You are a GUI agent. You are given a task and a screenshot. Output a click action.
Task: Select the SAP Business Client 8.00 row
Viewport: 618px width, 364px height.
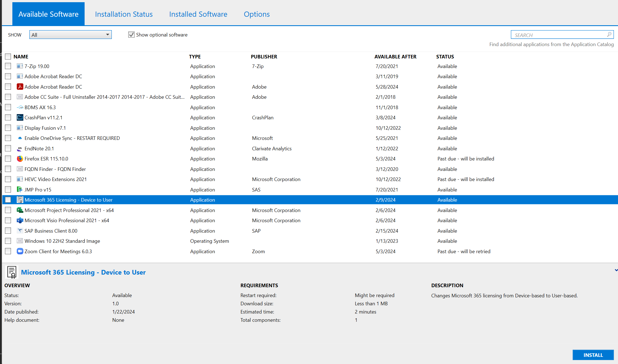[x=310, y=231]
